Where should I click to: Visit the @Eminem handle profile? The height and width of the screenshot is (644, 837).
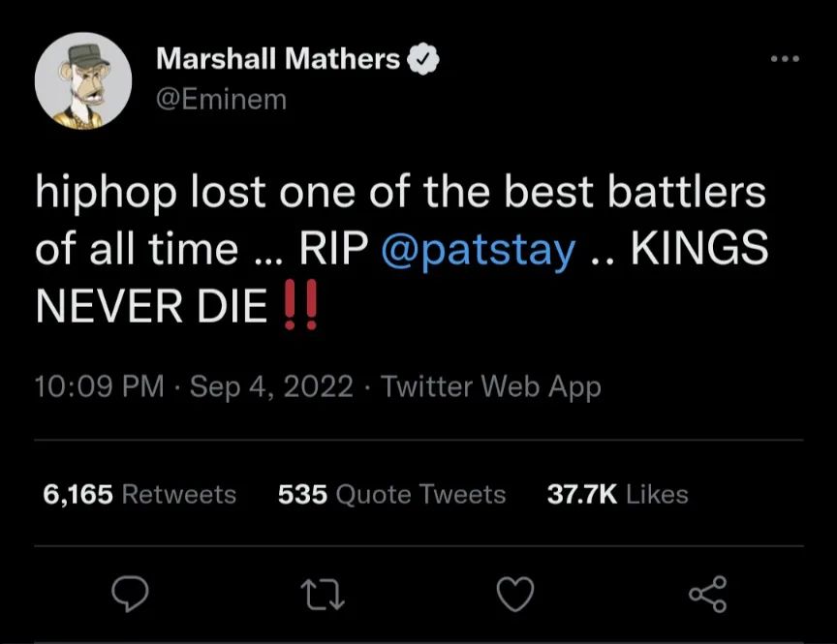(221, 98)
